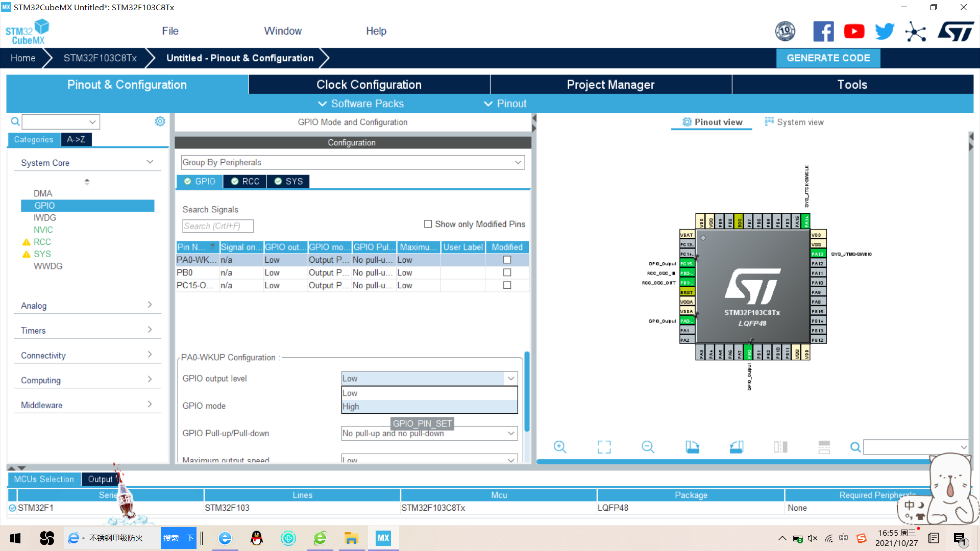The image size is (980, 551).
Task: Click the Search Signals input field
Action: coord(218,226)
